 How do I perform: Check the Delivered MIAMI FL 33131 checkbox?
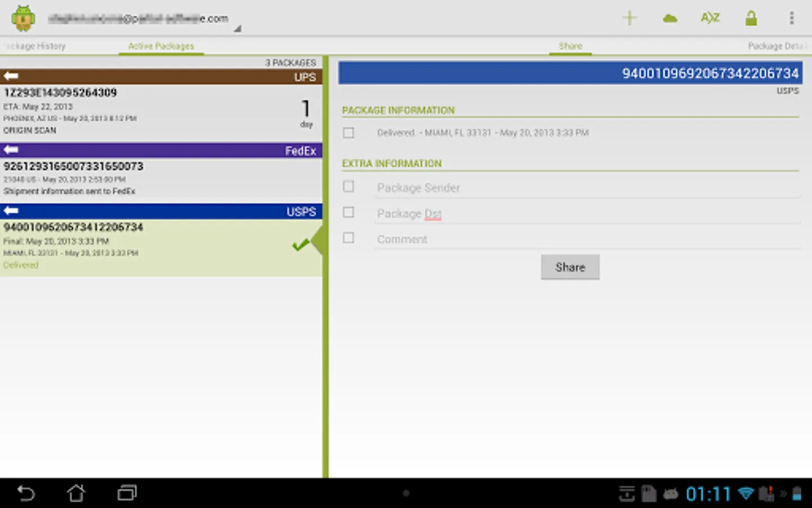[x=348, y=133]
